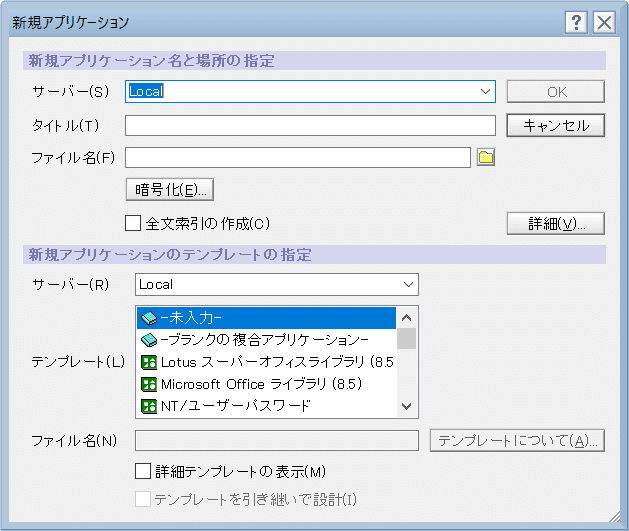Click the book icon beside -未入力-

tap(149, 318)
